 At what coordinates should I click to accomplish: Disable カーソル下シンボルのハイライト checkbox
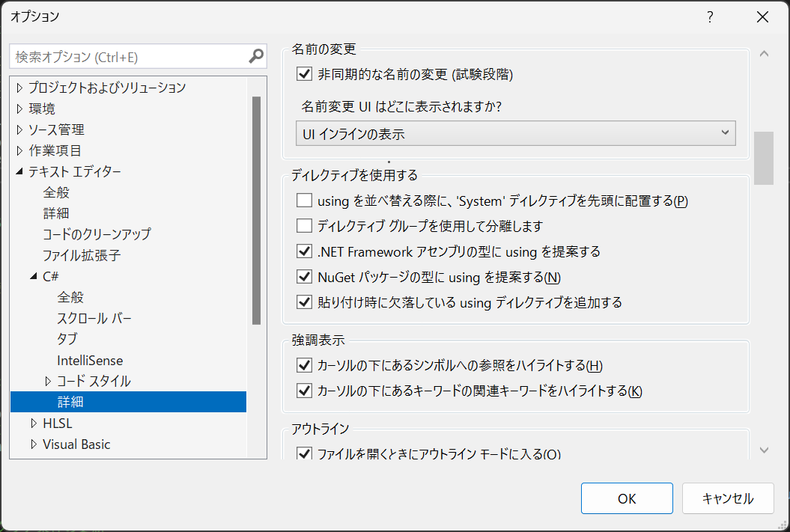(x=304, y=365)
